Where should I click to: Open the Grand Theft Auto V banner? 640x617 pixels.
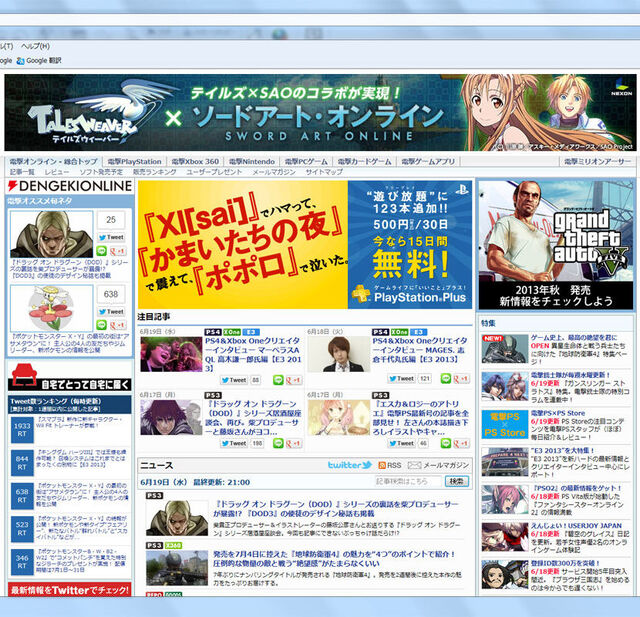click(x=556, y=245)
